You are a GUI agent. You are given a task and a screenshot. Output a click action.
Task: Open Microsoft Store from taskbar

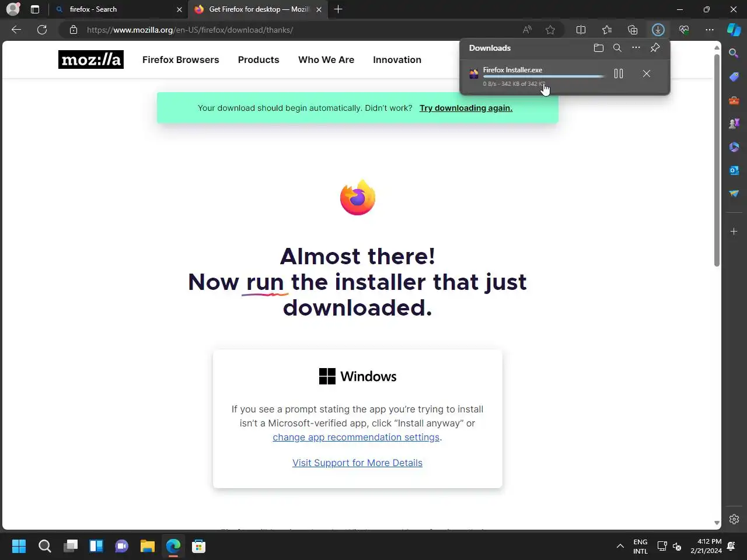(x=199, y=546)
